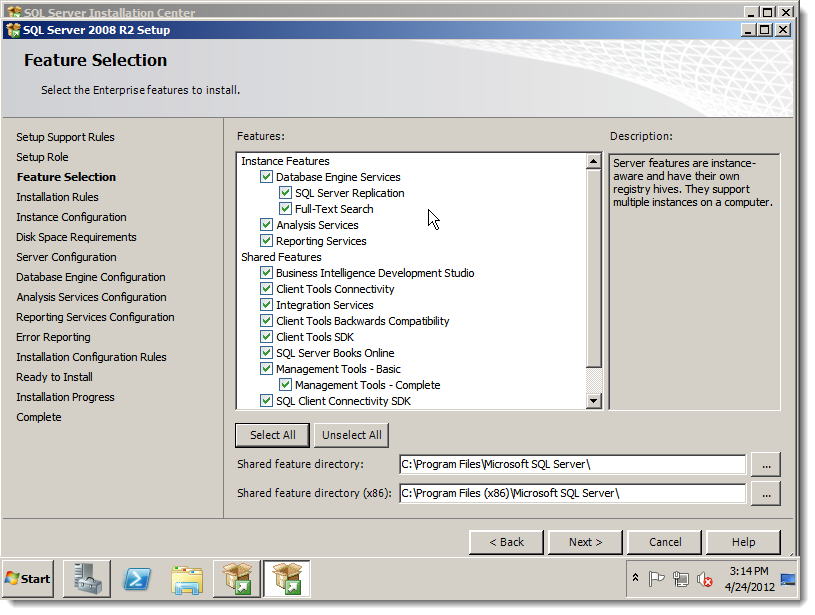Open setup Help
This screenshot has width=815, height=615.
coord(743,542)
